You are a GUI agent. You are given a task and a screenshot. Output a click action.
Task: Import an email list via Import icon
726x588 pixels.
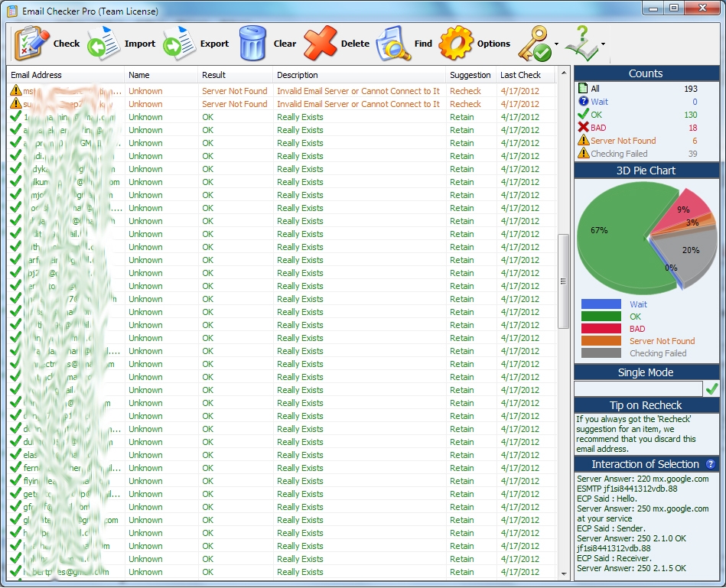(103, 44)
